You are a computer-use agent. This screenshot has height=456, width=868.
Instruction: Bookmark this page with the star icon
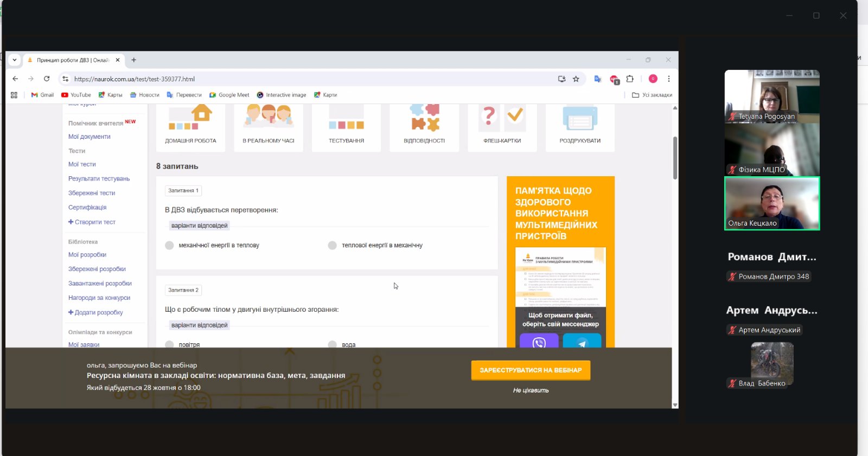pos(576,79)
